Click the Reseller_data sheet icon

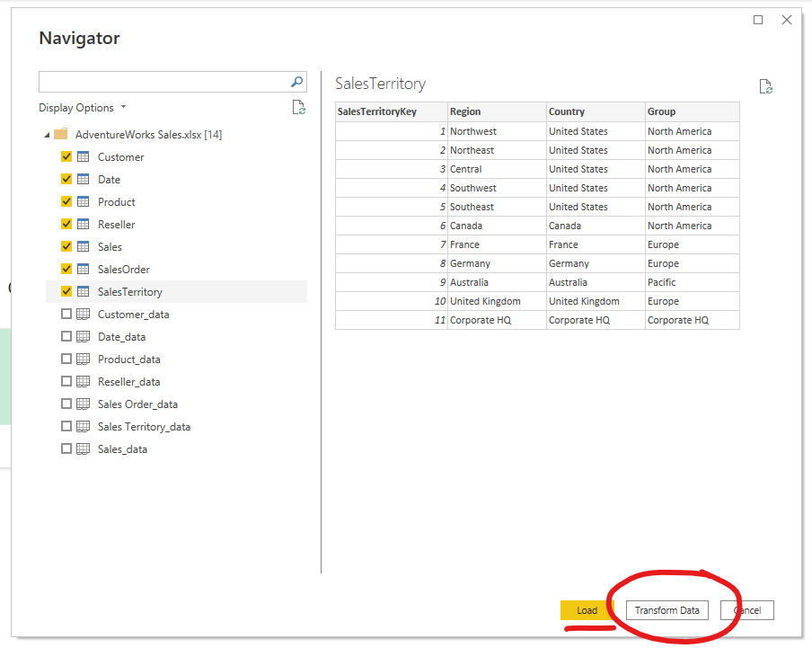[83, 382]
